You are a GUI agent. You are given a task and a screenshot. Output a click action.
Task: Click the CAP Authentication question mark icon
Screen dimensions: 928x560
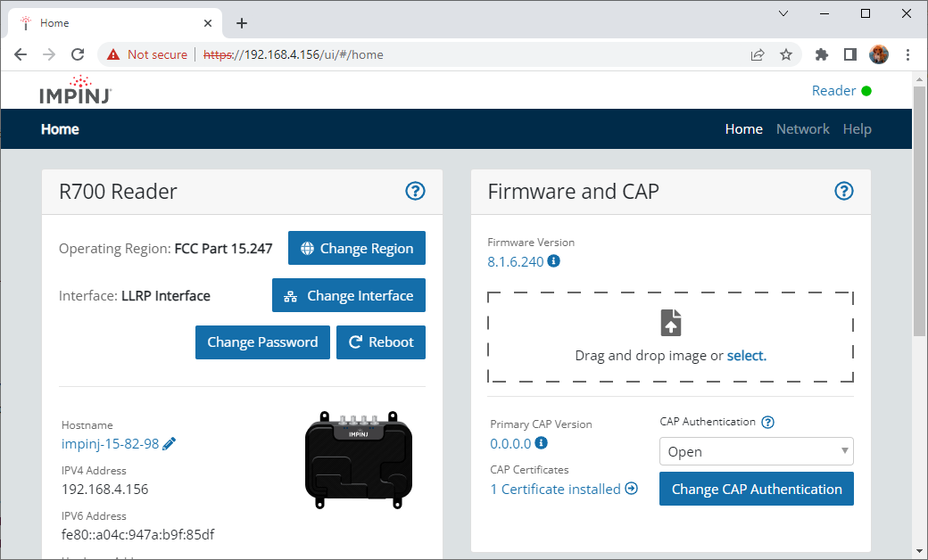pos(768,422)
